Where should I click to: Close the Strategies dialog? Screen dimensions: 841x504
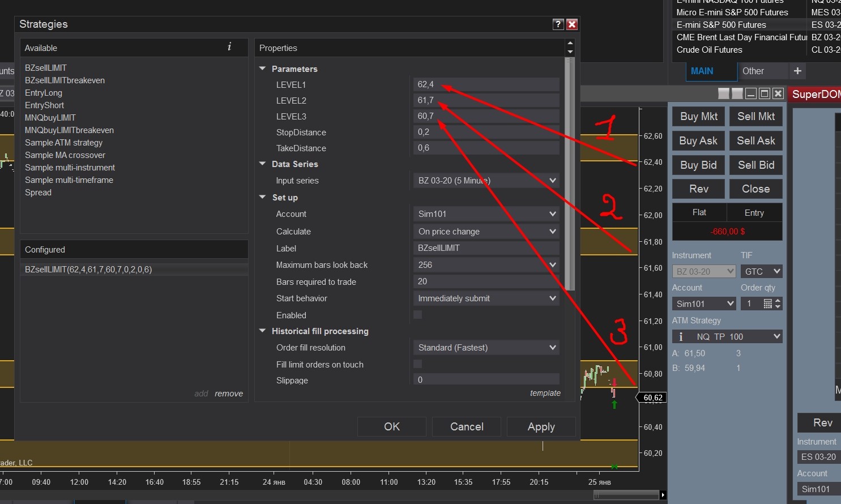coord(572,24)
